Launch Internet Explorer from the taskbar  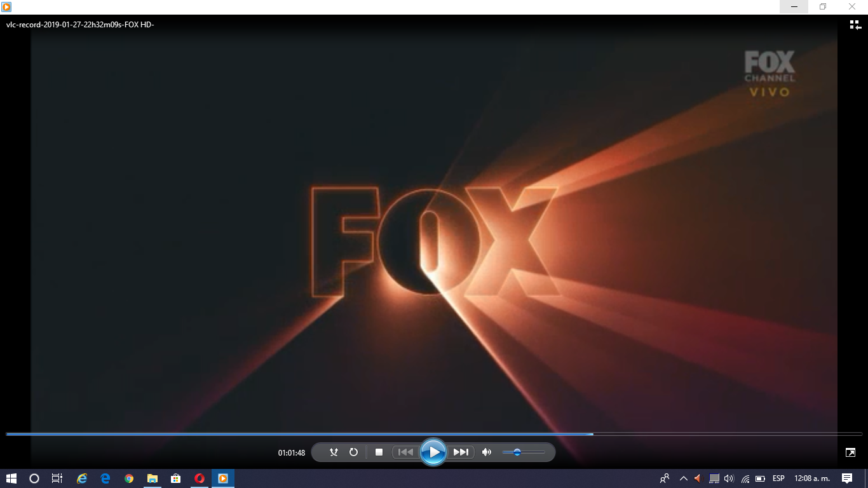point(82,478)
